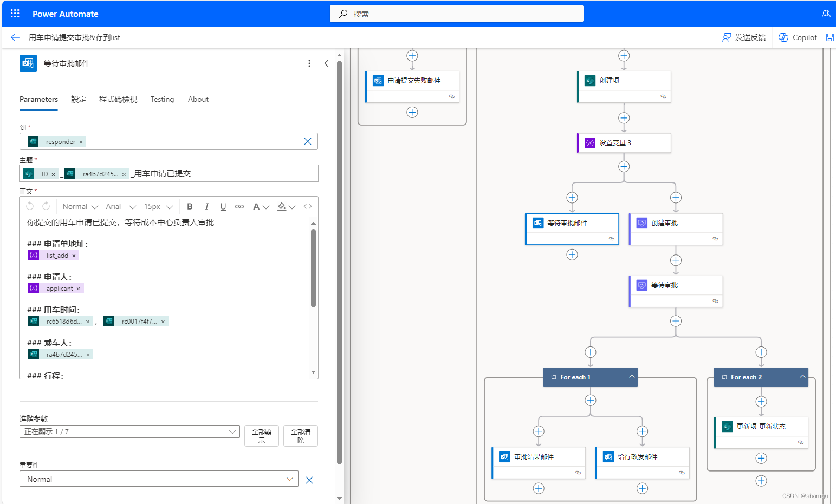836x504 pixels.
Task: Click the redo icon in the editor toolbar
Action: (x=46, y=206)
